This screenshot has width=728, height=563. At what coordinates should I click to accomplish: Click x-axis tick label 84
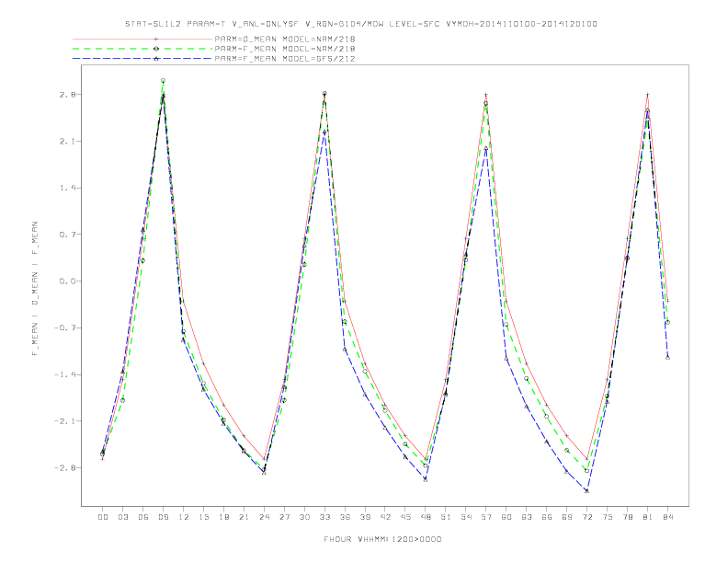point(668,517)
